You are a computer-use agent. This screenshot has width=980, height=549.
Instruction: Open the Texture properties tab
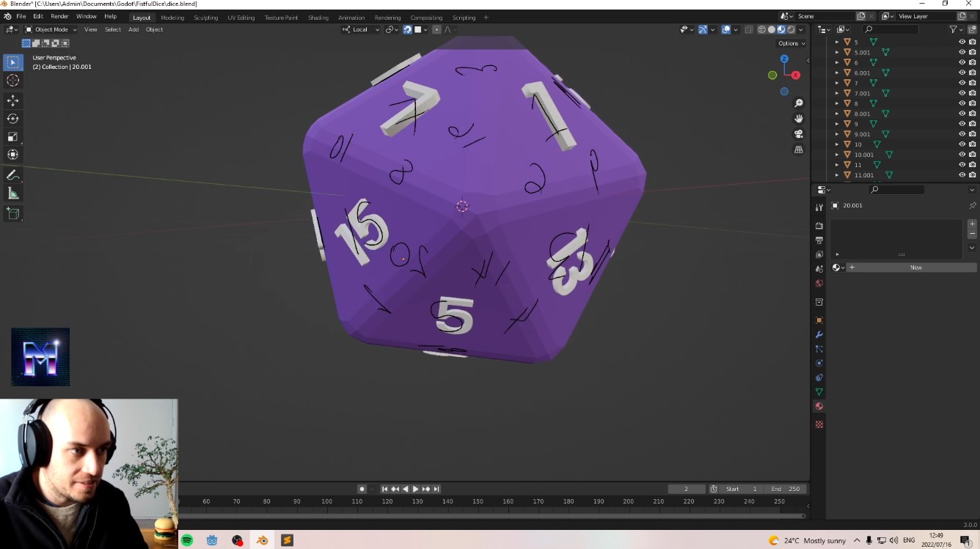click(x=819, y=424)
